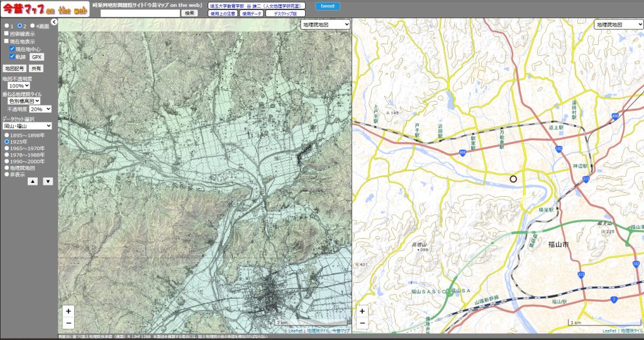Screen dimensions: 644x340
Task: Click the 今昔マップ on the web logo
Action: pos(45,9)
